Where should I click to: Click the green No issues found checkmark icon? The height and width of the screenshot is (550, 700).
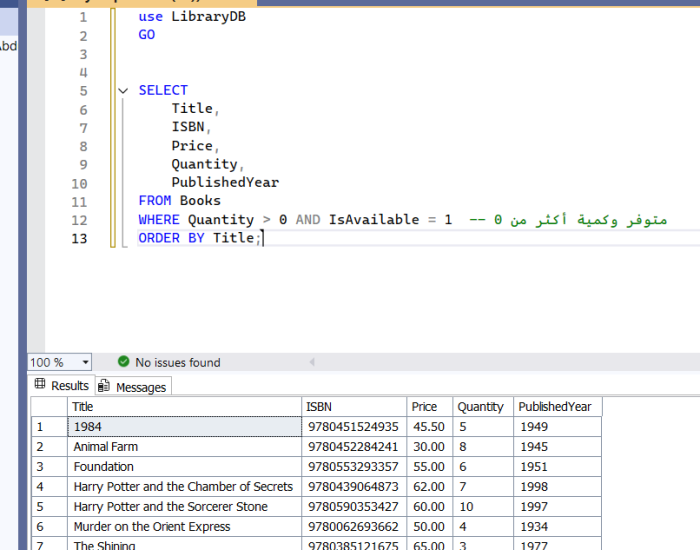coord(124,362)
